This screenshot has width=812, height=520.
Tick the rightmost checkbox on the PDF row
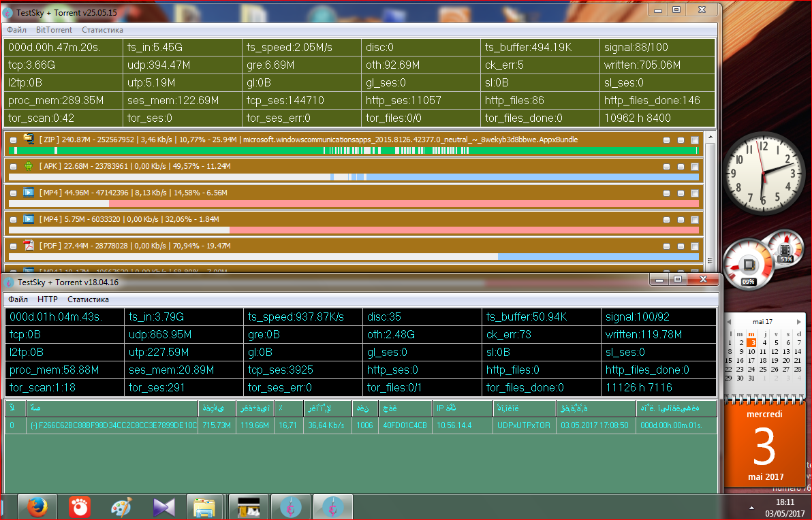pyautogui.click(x=695, y=246)
